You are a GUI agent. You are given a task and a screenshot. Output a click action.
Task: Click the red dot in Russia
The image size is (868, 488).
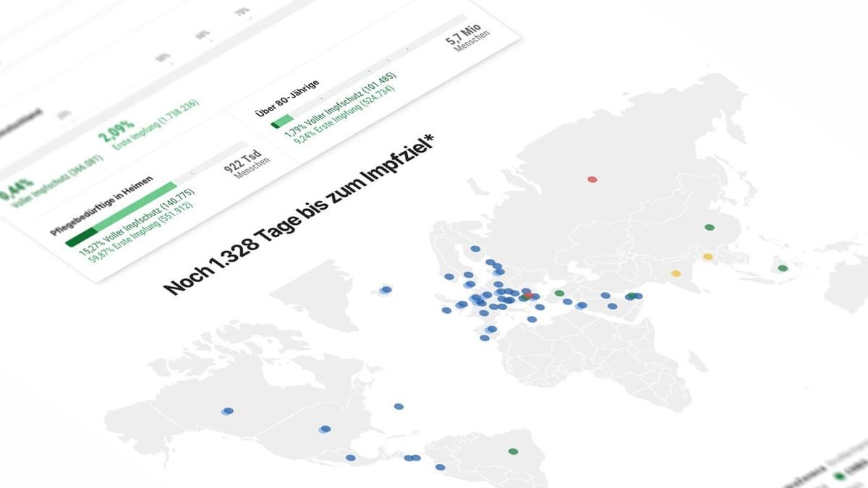coord(592,179)
